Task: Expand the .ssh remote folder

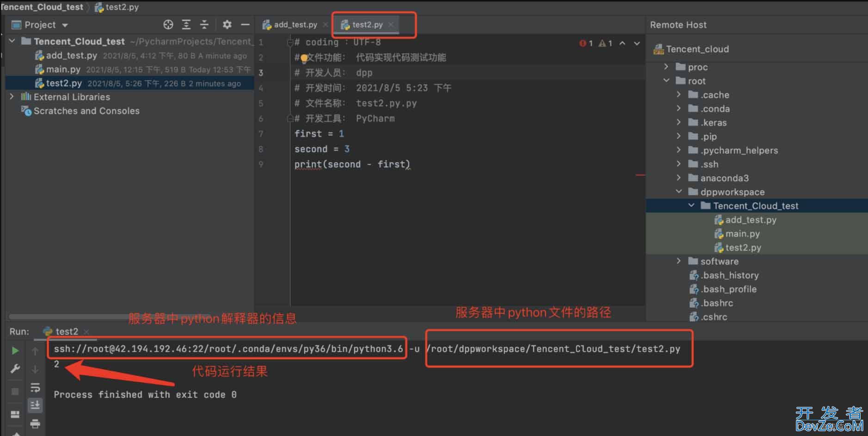Action: [x=679, y=164]
